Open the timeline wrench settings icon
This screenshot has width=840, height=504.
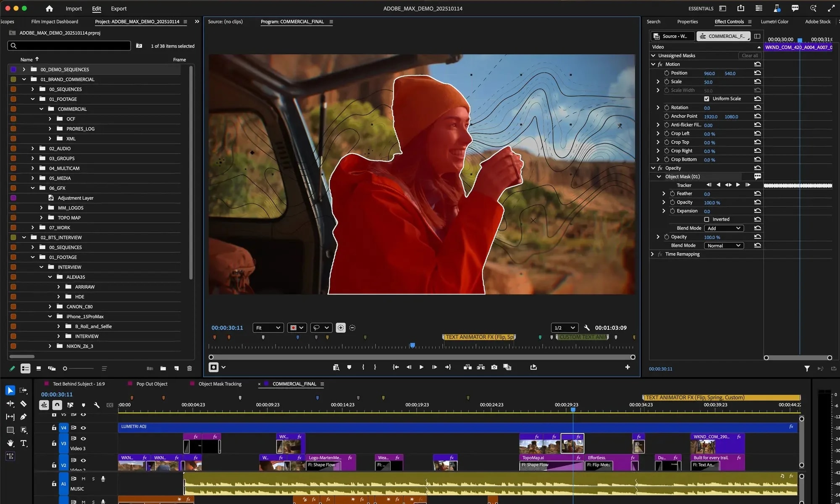(96, 405)
